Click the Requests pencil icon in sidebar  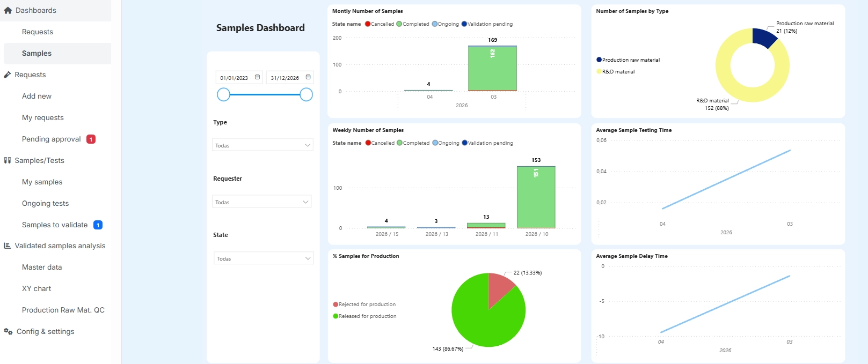click(x=8, y=75)
